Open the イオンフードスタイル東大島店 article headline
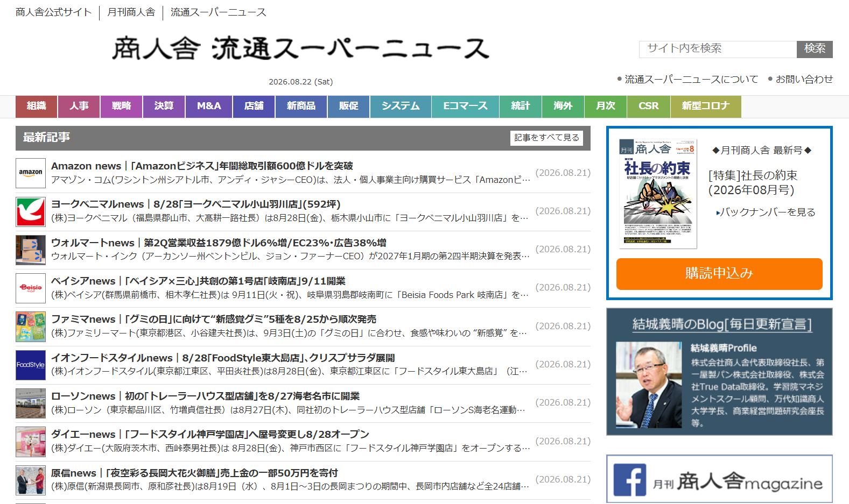The height and width of the screenshot is (504, 849). point(223,358)
